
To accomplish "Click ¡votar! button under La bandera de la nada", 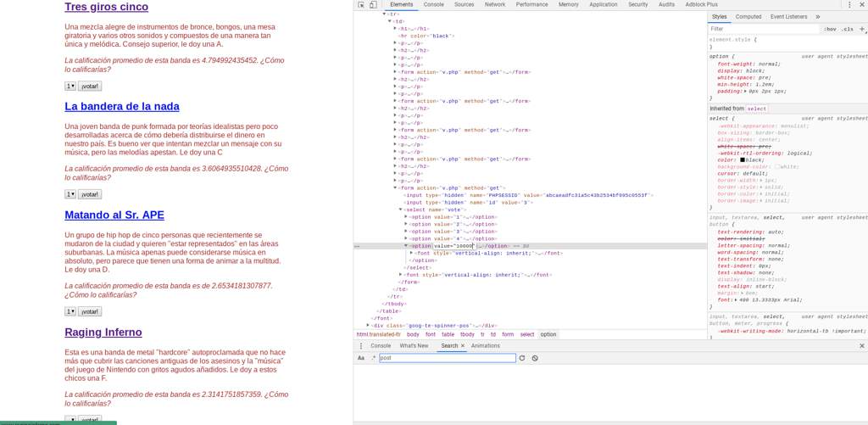I will 90,194.
